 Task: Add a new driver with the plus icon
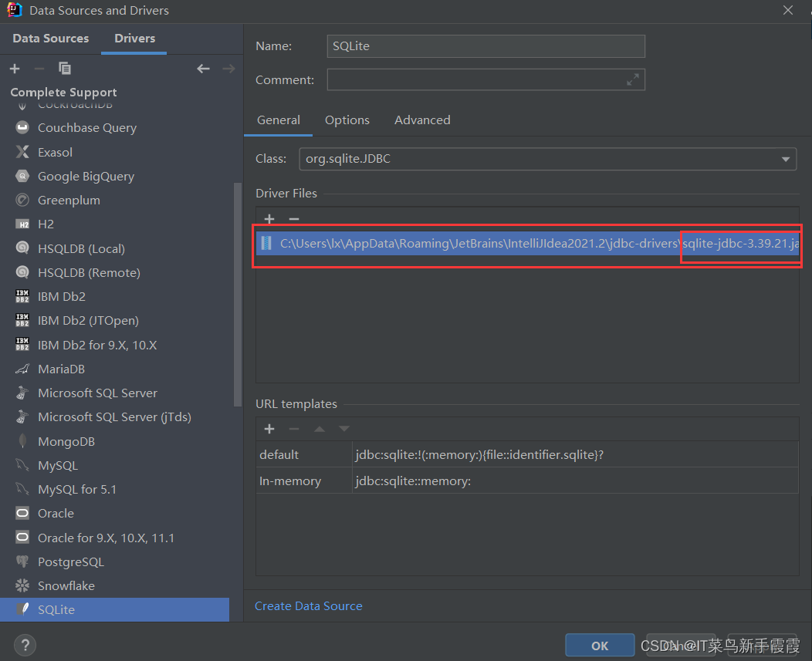coord(14,68)
